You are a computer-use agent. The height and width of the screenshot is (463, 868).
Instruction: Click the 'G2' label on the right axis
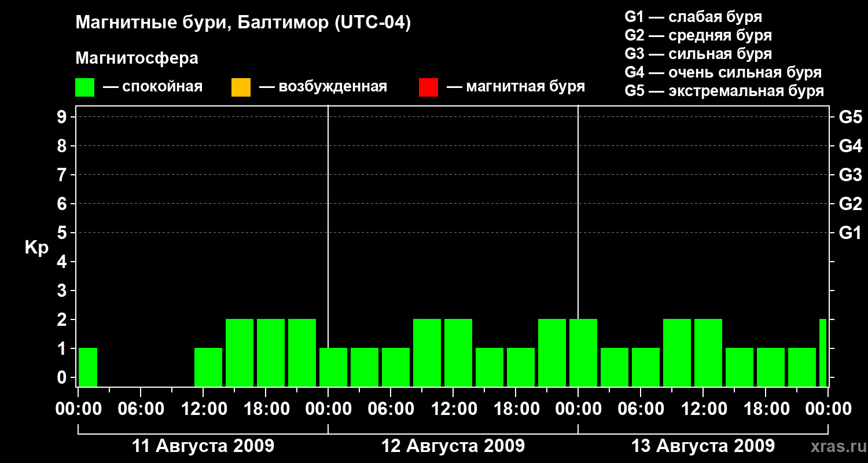(x=850, y=204)
